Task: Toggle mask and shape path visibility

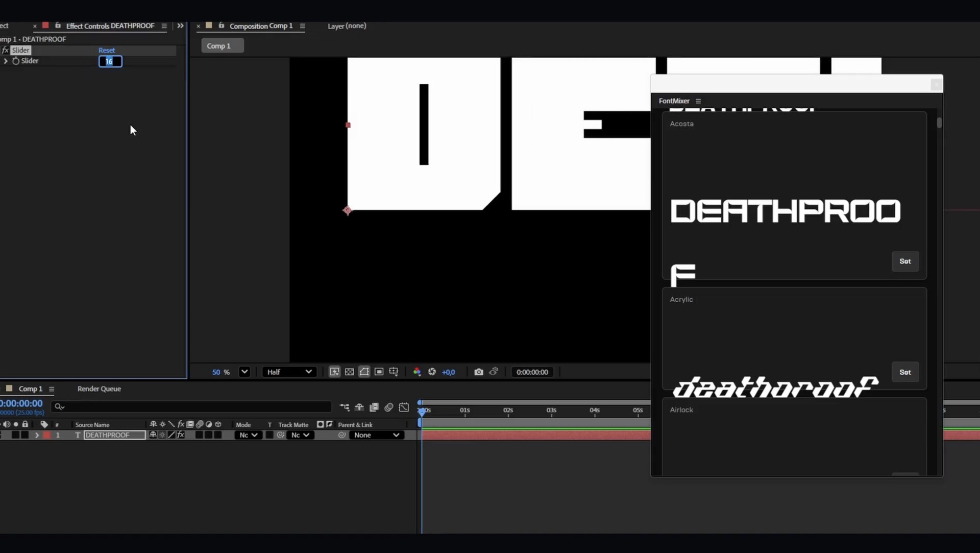Action: 364,372
